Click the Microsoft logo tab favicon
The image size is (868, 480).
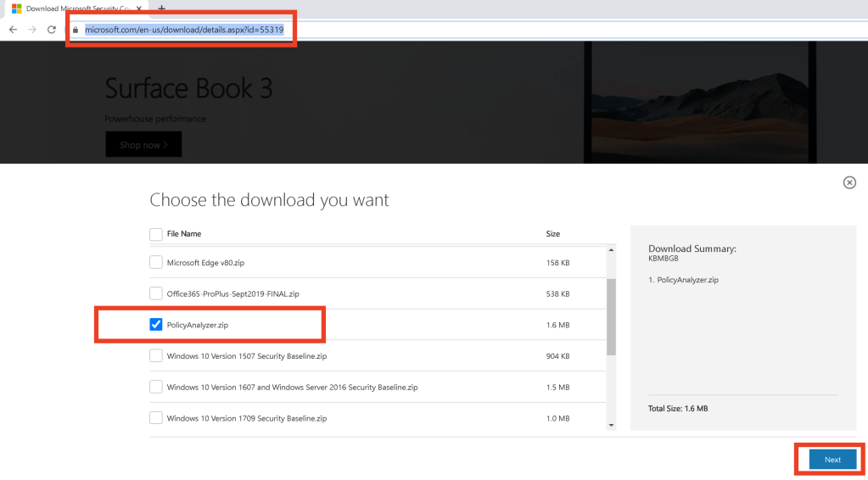(x=16, y=8)
